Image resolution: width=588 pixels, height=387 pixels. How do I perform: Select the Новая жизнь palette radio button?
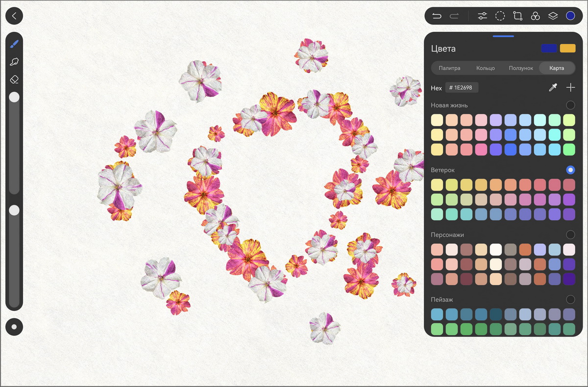570,105
